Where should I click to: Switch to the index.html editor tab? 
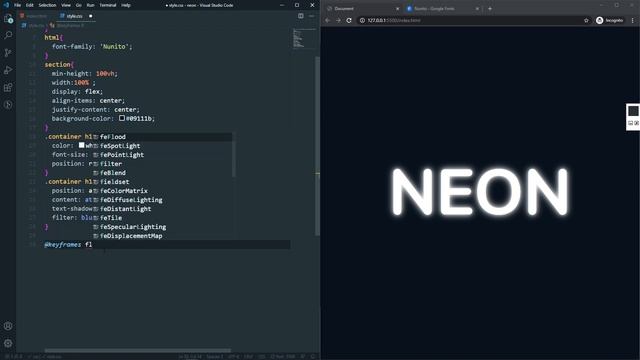click(36, 16)
